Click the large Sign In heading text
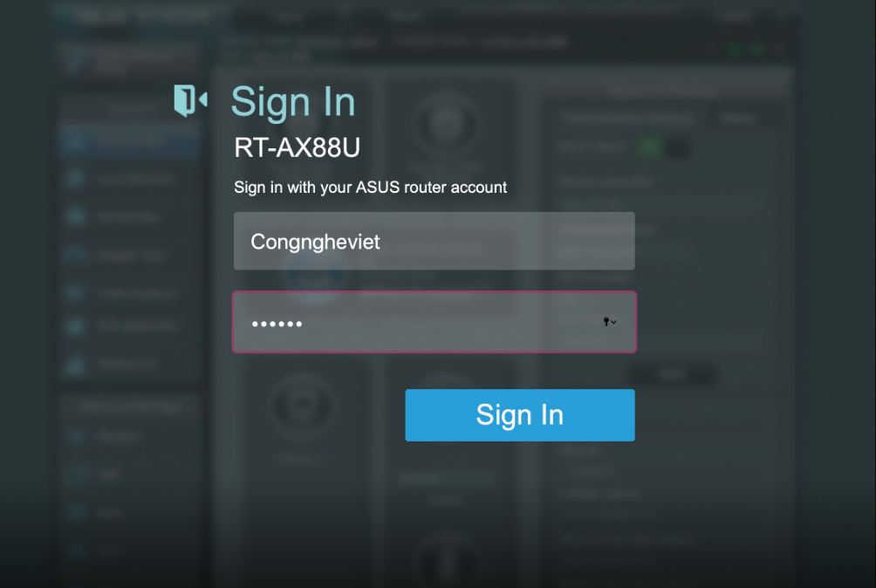Screen dimensions: 876x588 (293, 103)
